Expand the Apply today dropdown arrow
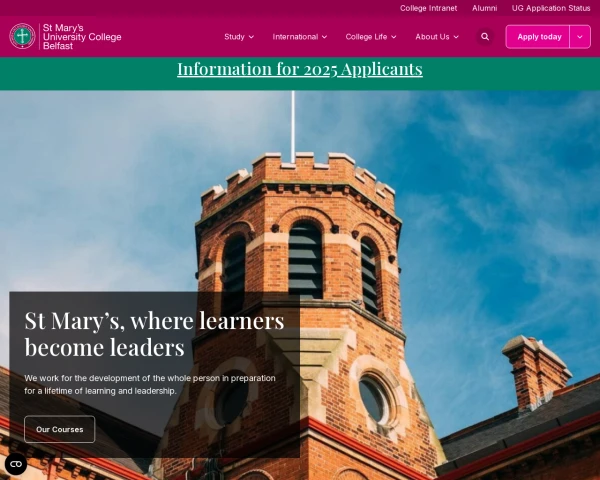 580,37
